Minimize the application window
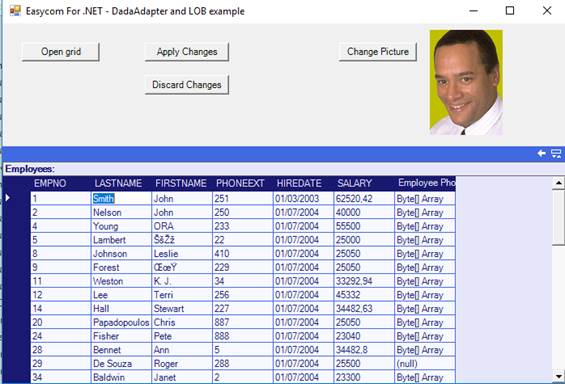The image size is (565, 384). click(x=474, y=11)
